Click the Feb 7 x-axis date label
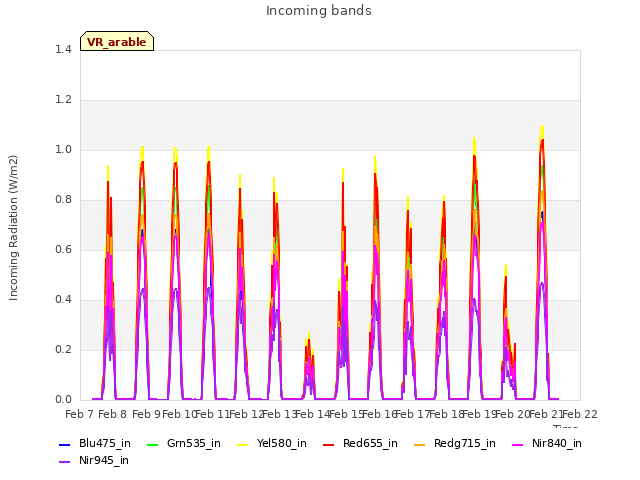This screenshot has height=480, width=640. (79, 415)
